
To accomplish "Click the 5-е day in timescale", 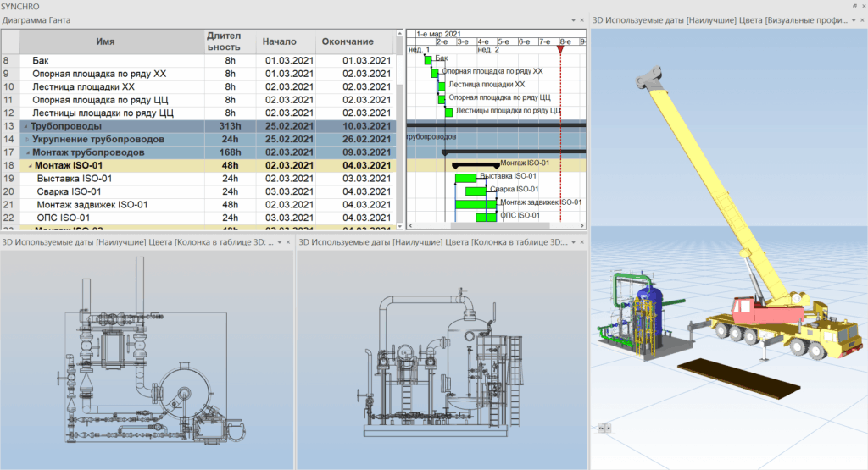I will tap(504, 41).
